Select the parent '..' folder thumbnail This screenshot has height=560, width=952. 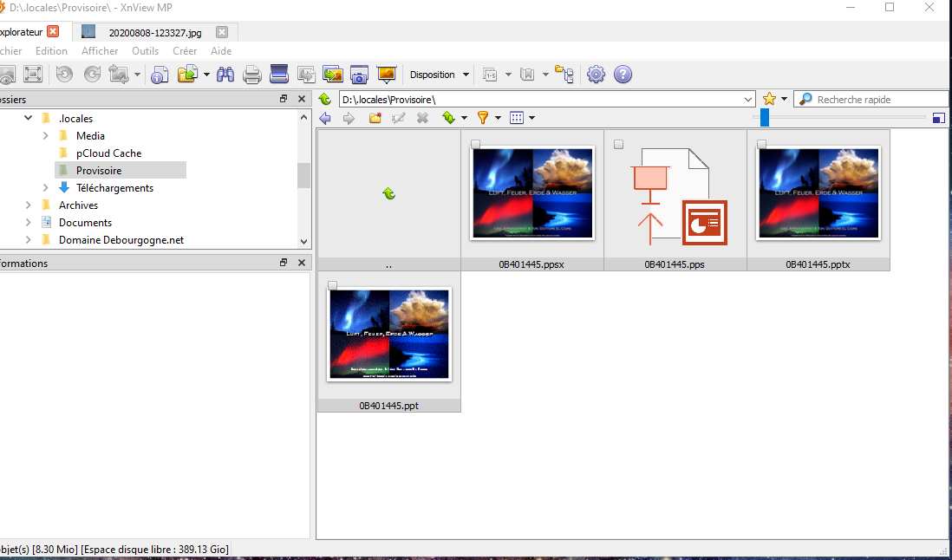[389, 199]
